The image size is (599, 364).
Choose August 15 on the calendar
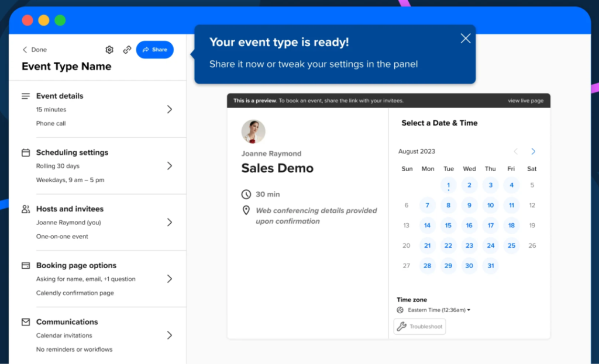(449, 226)
